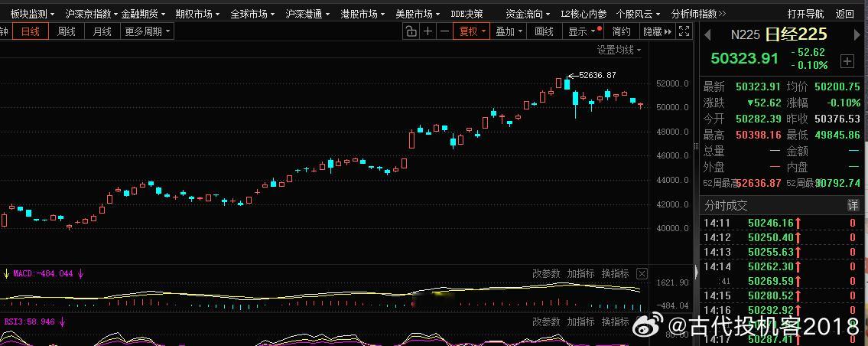Click the 14:13 trade row 50255.63
The image size is (868, 346).
tap(781, 252)
